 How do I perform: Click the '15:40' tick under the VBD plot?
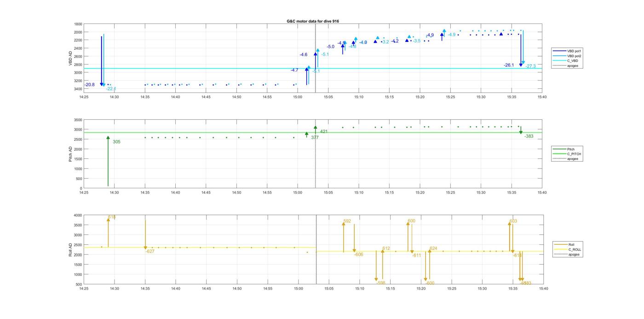point(542,98)
